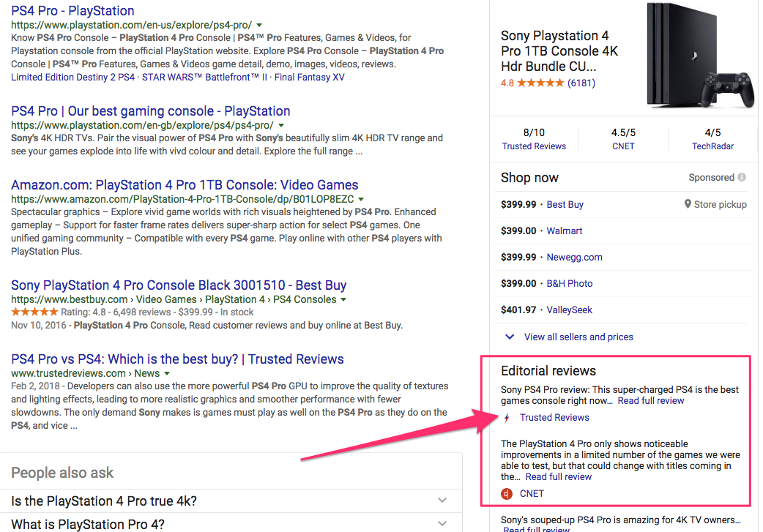Open 'STAR WARS Battlefront II' sitelink
Viewport: 763px width, 532px height.
(204, 78)
